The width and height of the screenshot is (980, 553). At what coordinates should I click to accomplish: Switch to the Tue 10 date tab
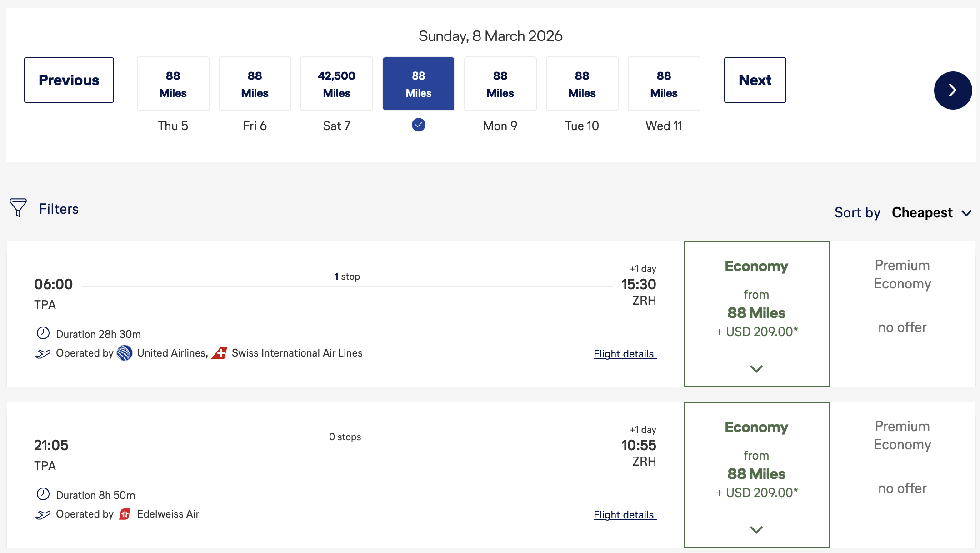pos(582,84)
